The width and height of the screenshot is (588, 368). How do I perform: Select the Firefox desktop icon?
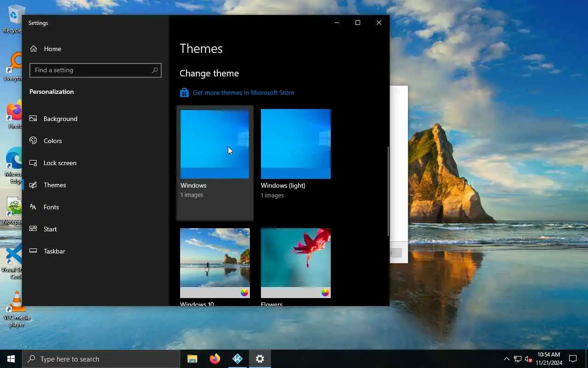tap(14, 115)
